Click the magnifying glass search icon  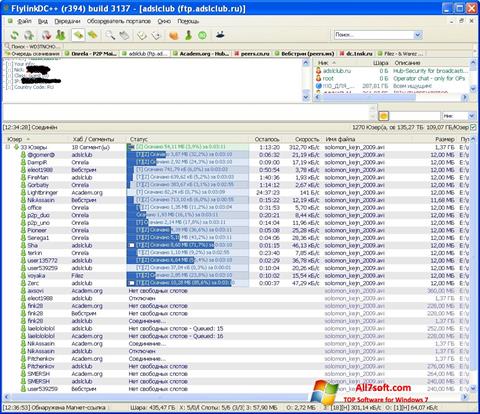110,35
